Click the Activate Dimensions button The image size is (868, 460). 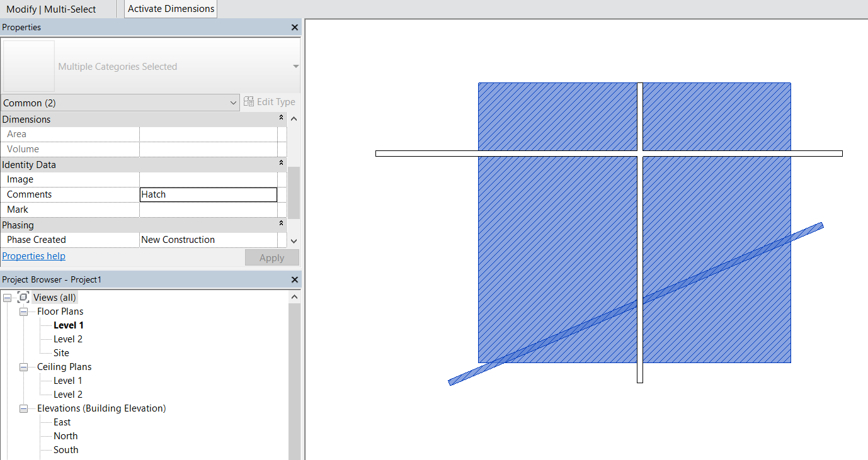171,9
